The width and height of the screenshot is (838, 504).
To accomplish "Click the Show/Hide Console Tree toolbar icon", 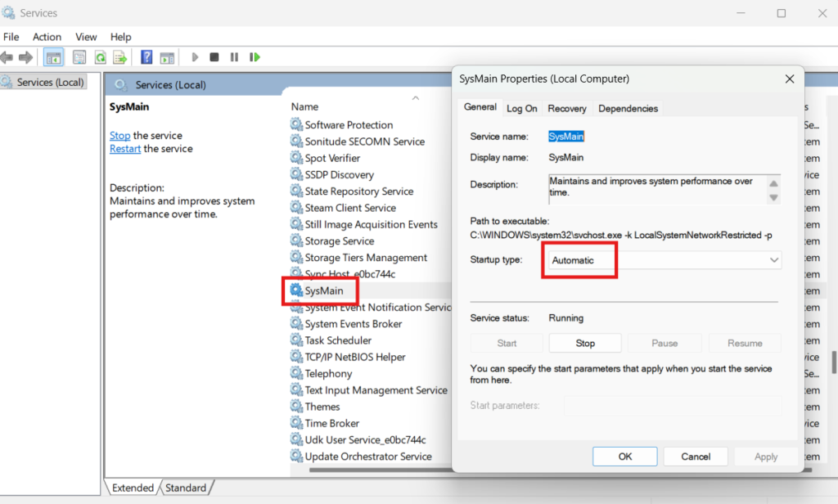I will click(x=53, y=57).
